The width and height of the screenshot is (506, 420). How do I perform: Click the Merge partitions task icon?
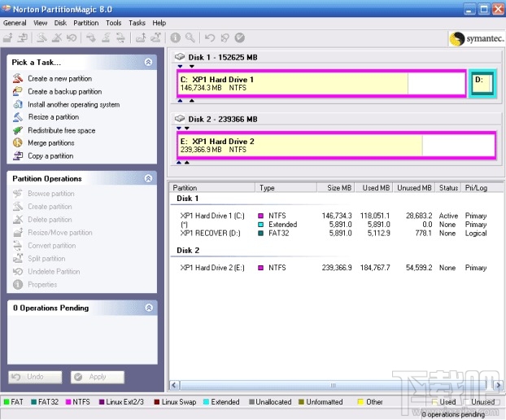pos(18,142)
